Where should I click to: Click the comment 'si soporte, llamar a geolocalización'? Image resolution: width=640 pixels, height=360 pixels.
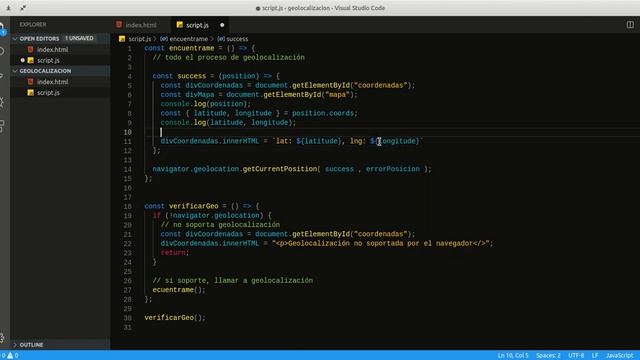(x=233, y=280)
